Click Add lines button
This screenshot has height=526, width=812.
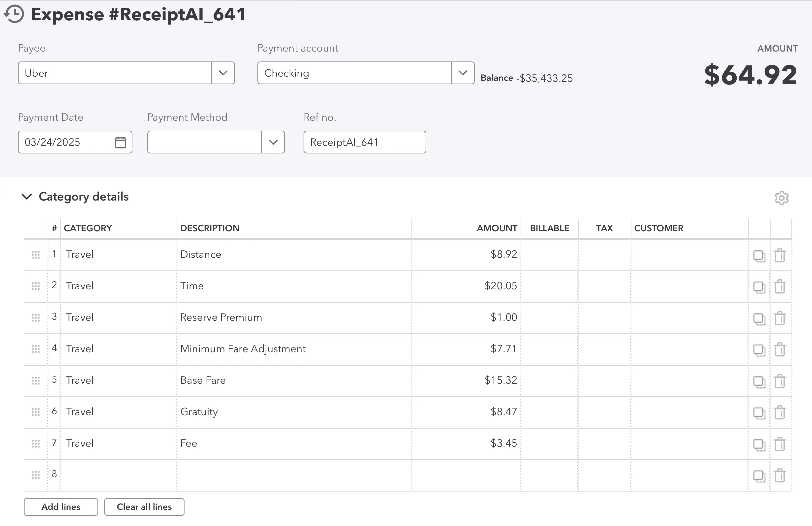click(x=61, y=507)
